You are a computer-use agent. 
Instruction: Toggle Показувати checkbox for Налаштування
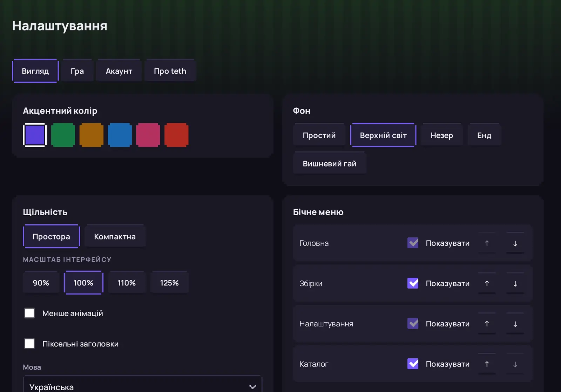tap(413, 323)
